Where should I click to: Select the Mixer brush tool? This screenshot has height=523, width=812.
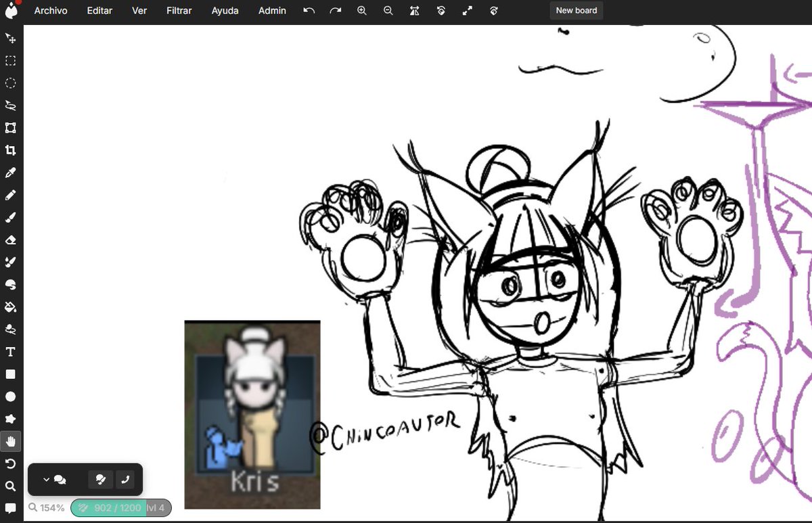(x=11, y=262)
